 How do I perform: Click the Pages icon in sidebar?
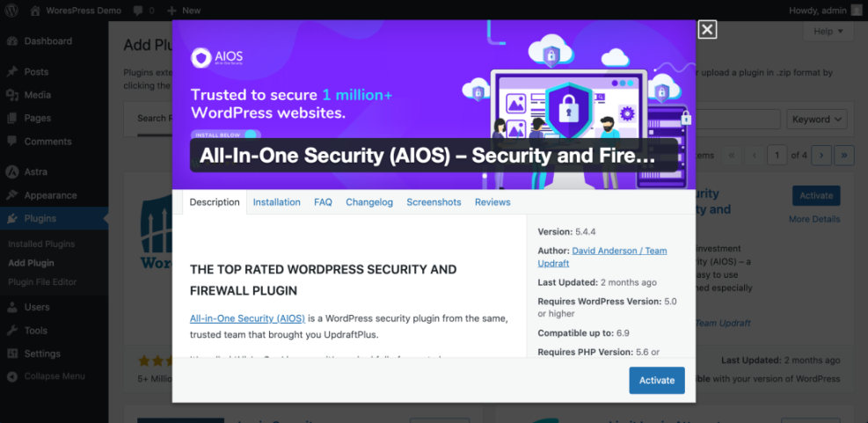(12, 119)
